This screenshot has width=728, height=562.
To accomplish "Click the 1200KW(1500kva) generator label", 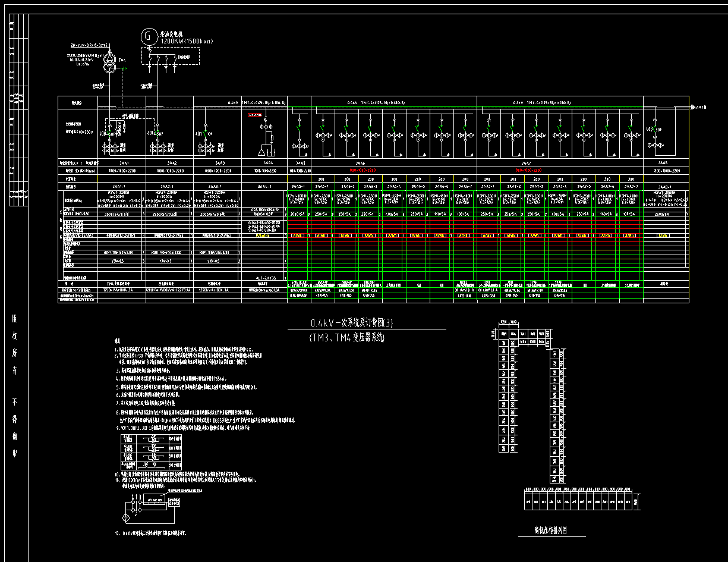I will tap(187, 41).
